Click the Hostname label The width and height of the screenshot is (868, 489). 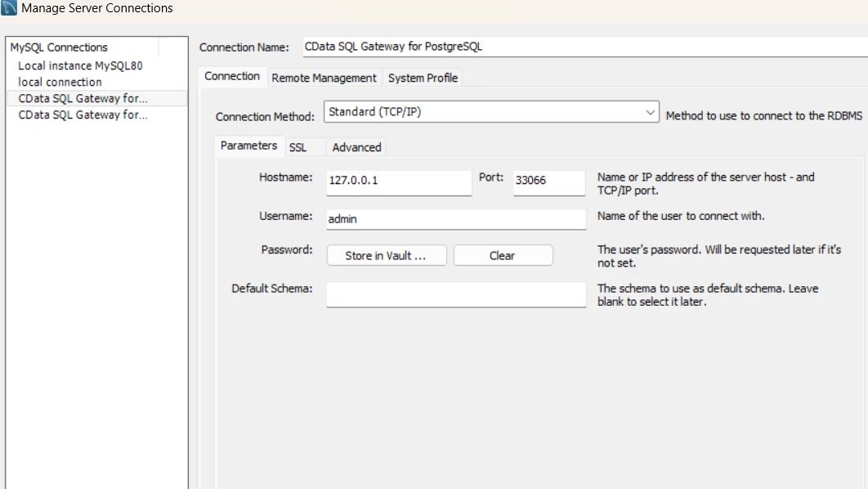pos(285,177)
